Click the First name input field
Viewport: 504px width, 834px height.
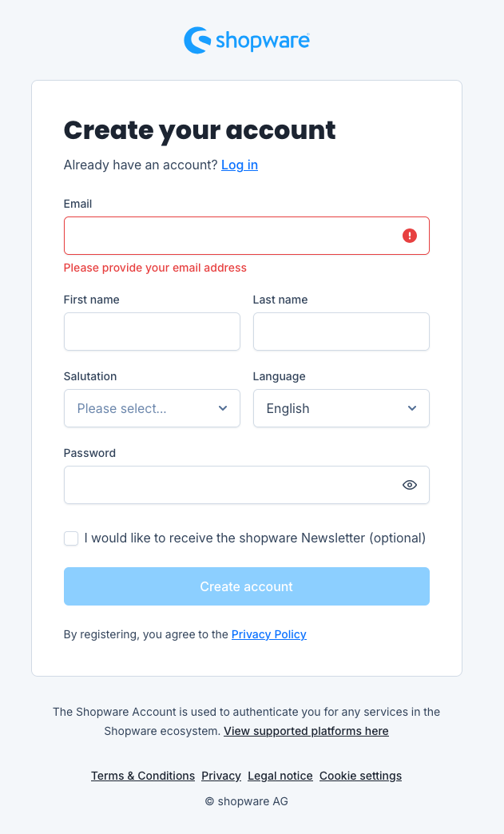[152, 331]
